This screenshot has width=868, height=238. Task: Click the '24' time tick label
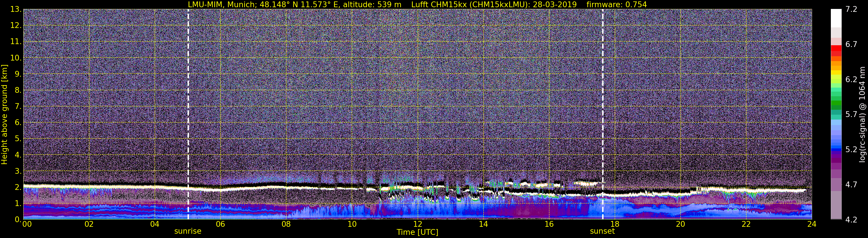click(x=811, y=224)
